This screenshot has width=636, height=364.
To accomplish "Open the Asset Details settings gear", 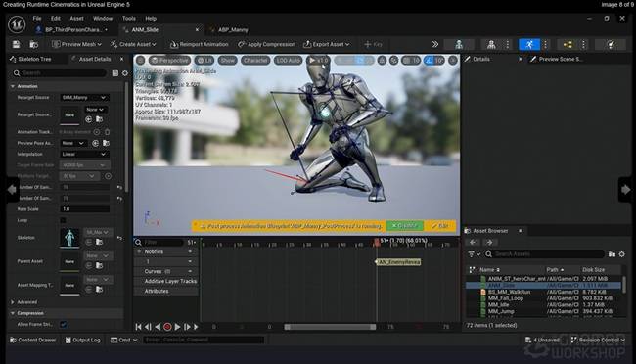I will (x=125, y=73).
